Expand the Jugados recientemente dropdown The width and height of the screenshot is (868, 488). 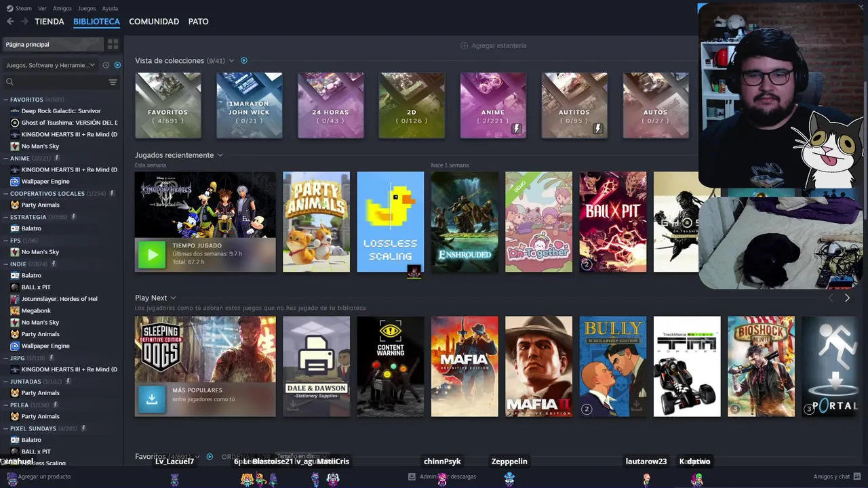(x=220, y=155)
